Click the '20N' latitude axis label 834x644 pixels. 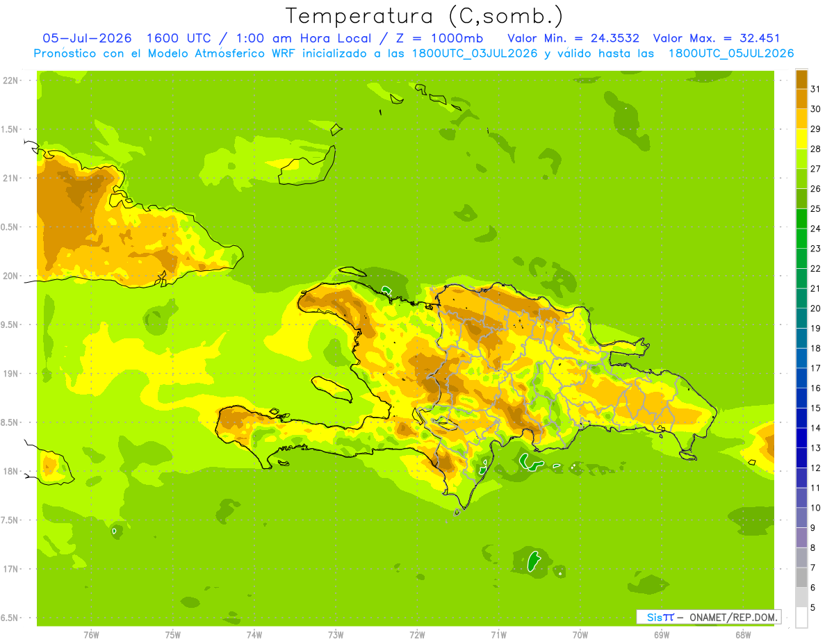[10, 276]
